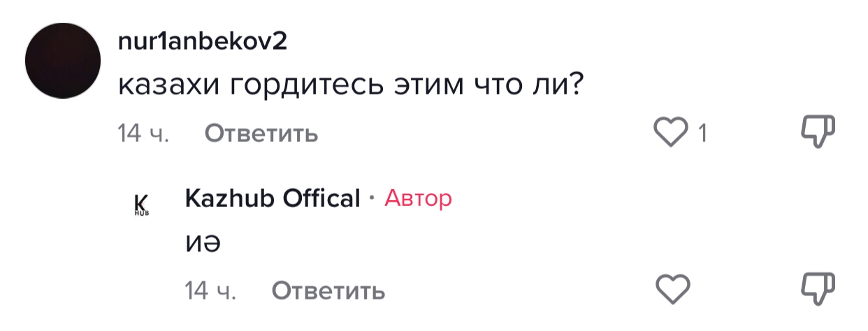Select the 14 ч. timestamp of first comment

[143, 133]
